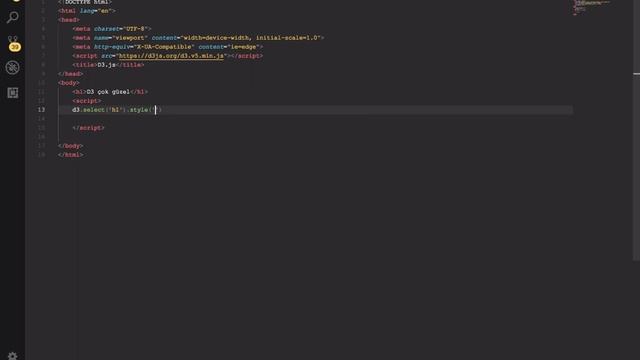This screenshot has width=640, height=360.
Task: Open the Run and Debug view
Action: pos(13,68)
